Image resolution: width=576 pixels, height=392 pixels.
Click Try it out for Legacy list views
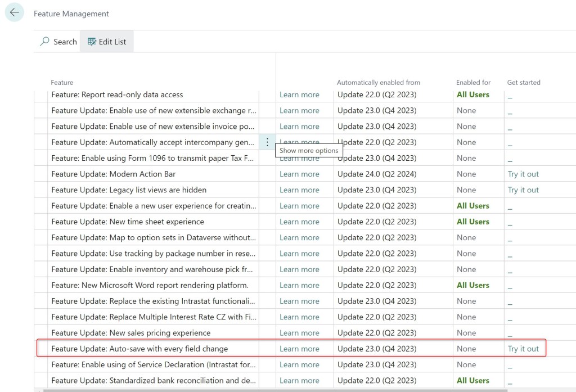[x=523, y=190]
